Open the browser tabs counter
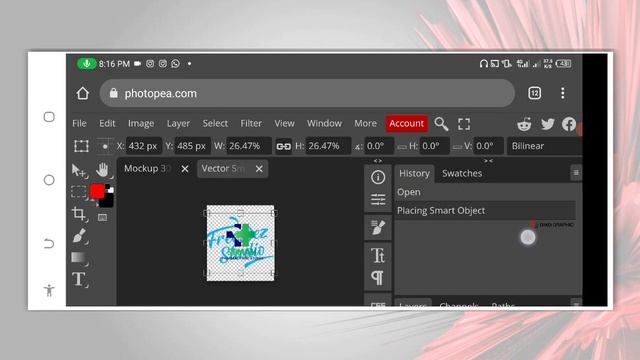Image resolution: width=640 pixels, height=360 pixels. 535,93
